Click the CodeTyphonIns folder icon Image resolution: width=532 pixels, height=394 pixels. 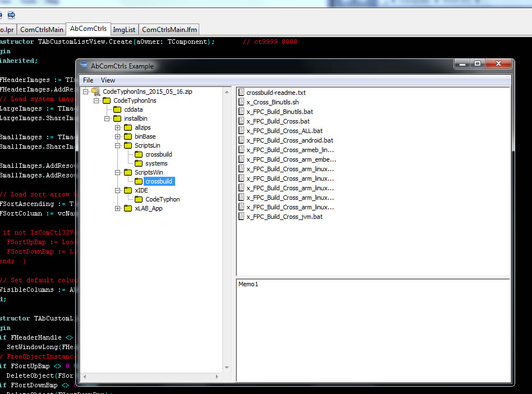click(107, 100)
